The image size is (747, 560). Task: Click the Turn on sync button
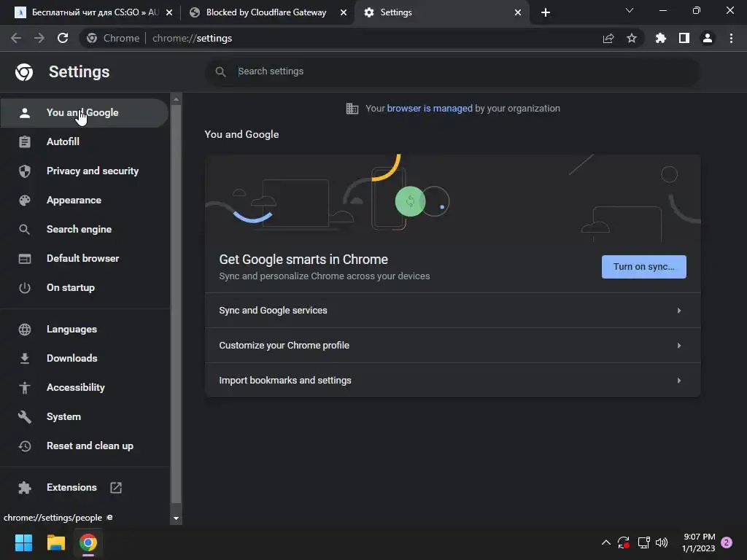point(643,267)
